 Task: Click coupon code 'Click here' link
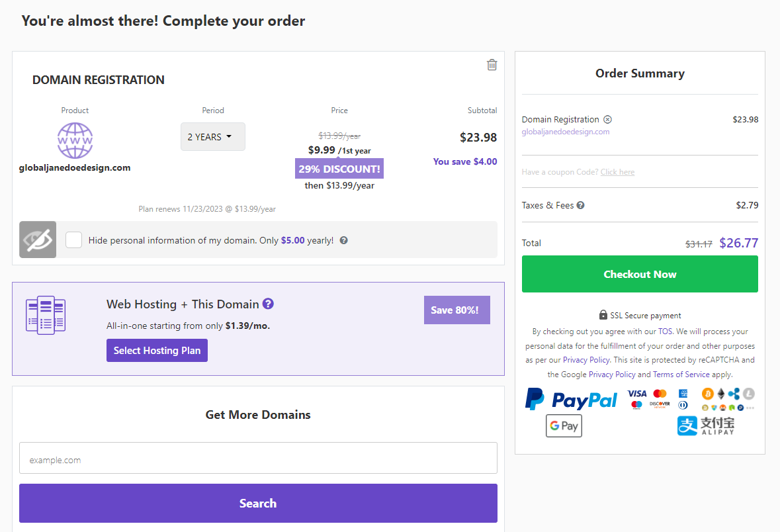pos(617,172)
